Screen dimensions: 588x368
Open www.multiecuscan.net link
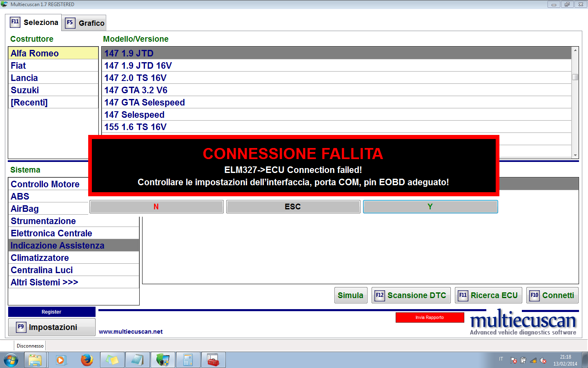(x=131, y=332)
